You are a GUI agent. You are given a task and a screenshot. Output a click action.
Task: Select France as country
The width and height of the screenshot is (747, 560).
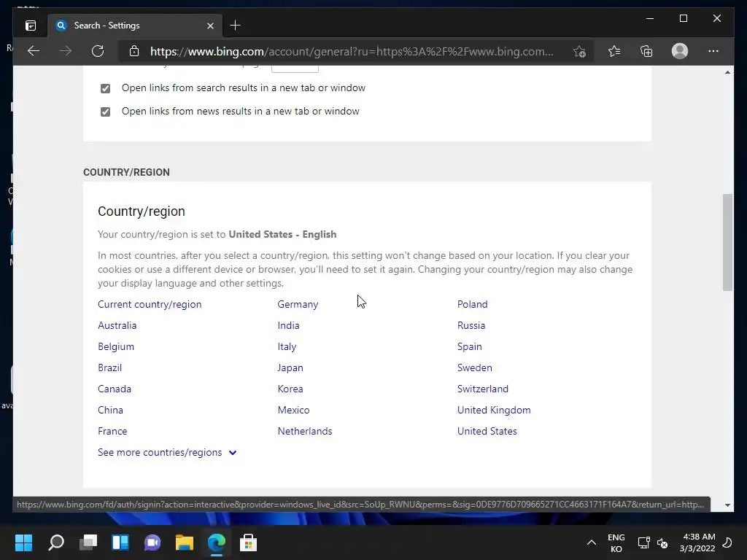112,431
